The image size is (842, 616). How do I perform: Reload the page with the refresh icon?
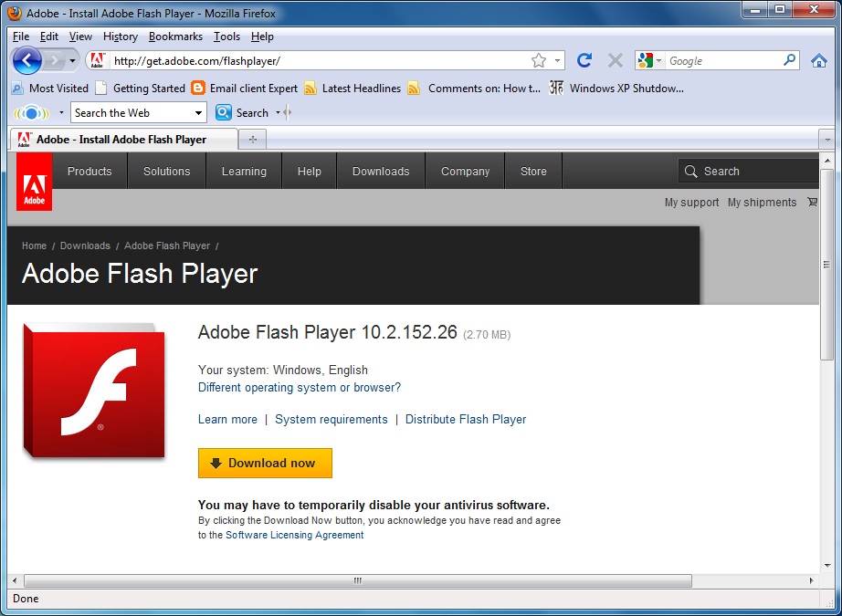click(x=584, y=60)
